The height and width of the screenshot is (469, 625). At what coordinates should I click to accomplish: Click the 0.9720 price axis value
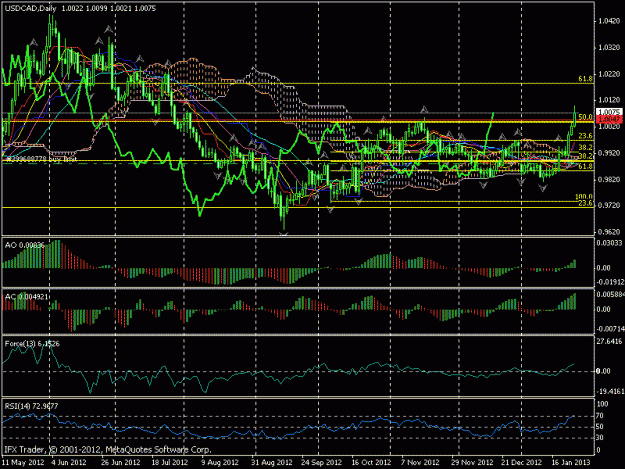point(609,206)
